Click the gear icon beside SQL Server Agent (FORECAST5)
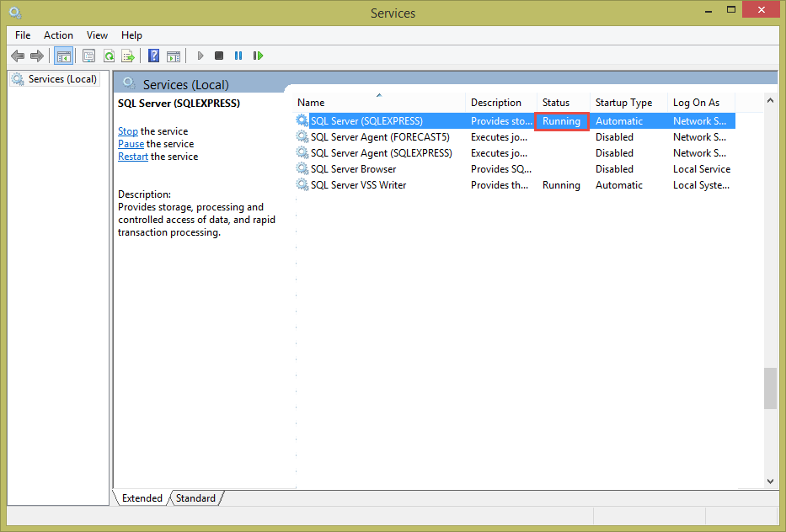 pos(302,136)
